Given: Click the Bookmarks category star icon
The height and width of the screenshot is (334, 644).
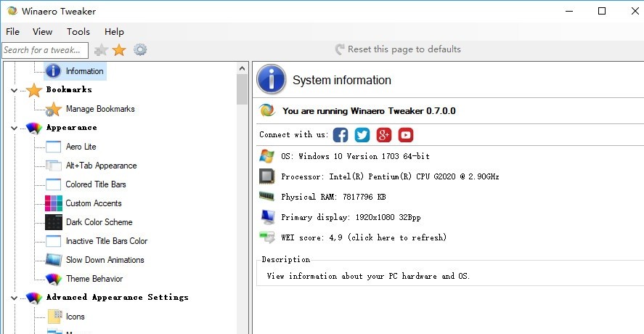Looking at the screenshot, I should point(34,90).
